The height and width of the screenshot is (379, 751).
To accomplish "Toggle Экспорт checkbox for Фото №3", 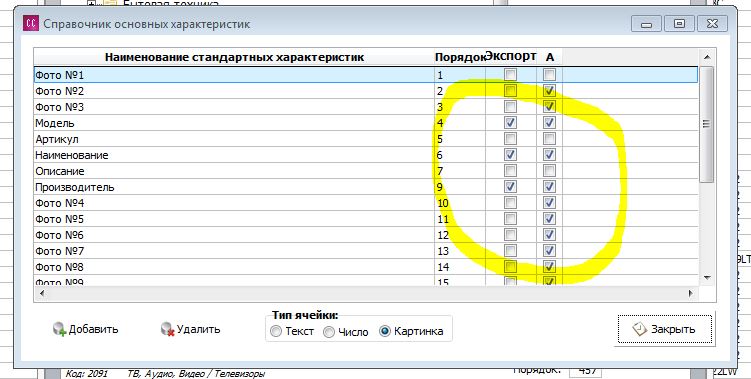I will [x=511, y=107].
